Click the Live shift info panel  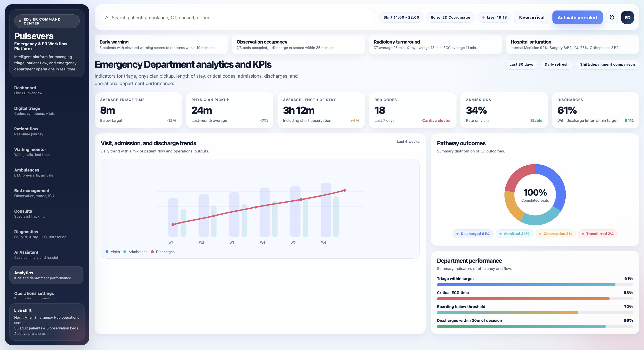[x=47, y=322]
